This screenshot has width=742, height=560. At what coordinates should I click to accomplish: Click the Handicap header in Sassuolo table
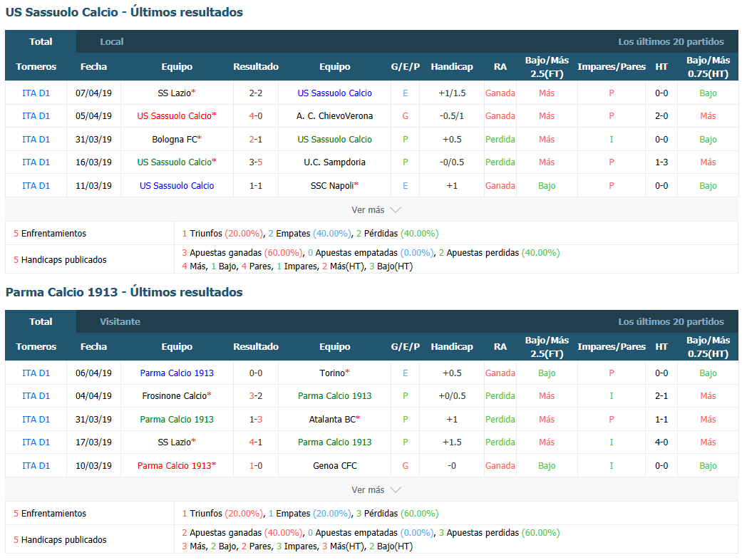452,67
